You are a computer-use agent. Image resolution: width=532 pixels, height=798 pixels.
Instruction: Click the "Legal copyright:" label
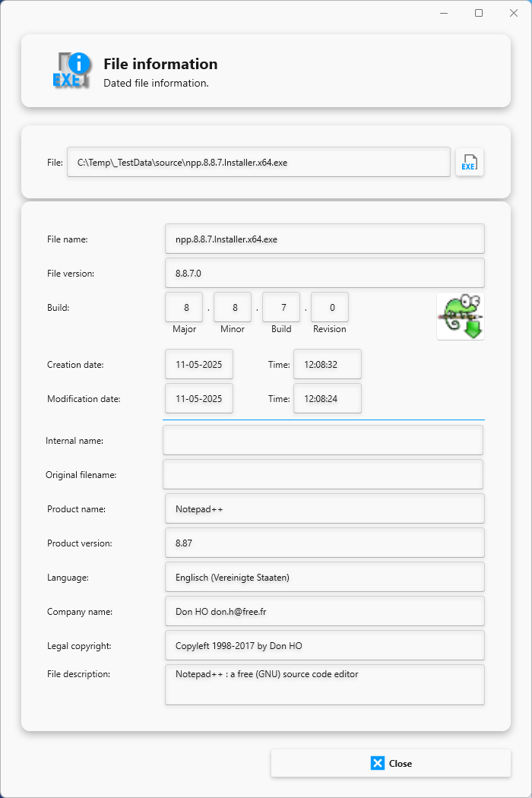click(x=79, y=646)
